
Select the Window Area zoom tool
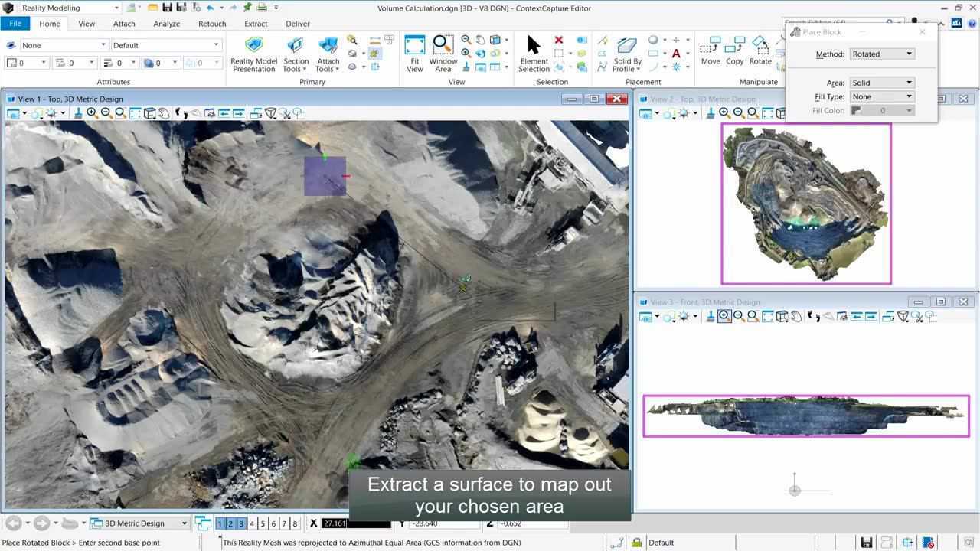click(x=443, y=54)
